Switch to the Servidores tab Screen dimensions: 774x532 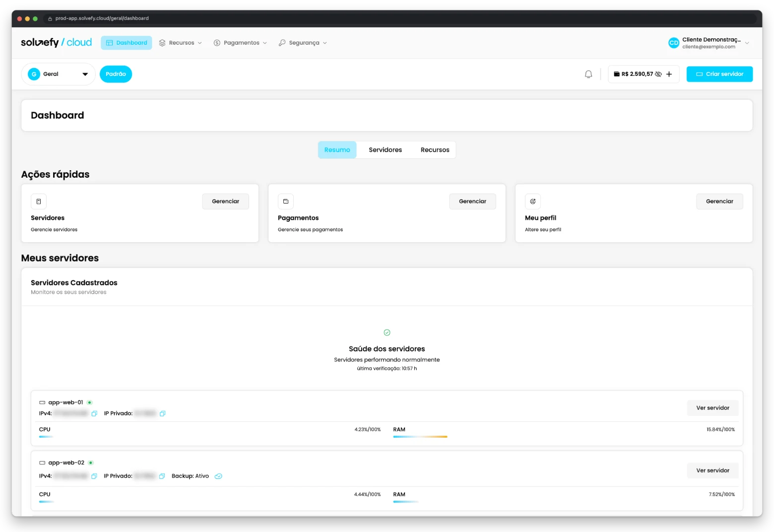[x=386, y=150]
